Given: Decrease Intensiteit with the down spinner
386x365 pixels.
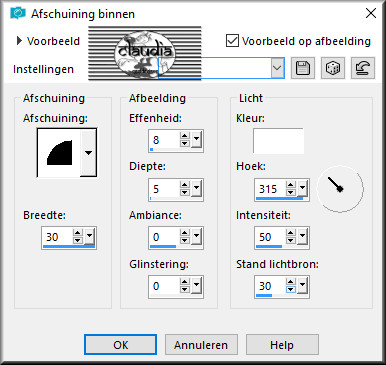Looking at the screenshot, I should tap(291, 240).
